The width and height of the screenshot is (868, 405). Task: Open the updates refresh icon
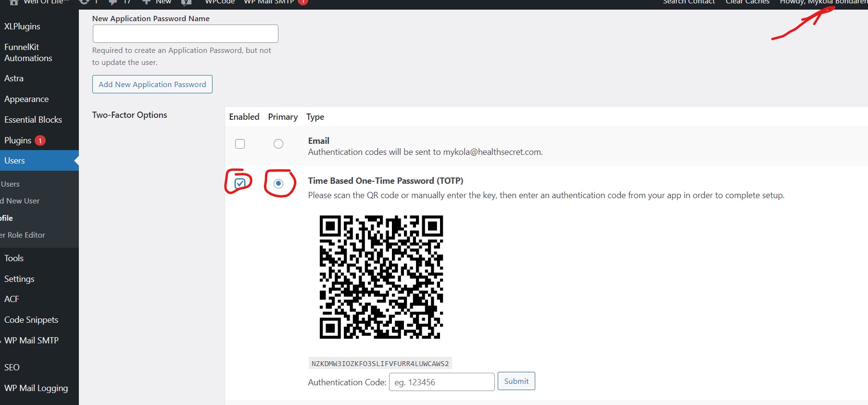[84, 2]
